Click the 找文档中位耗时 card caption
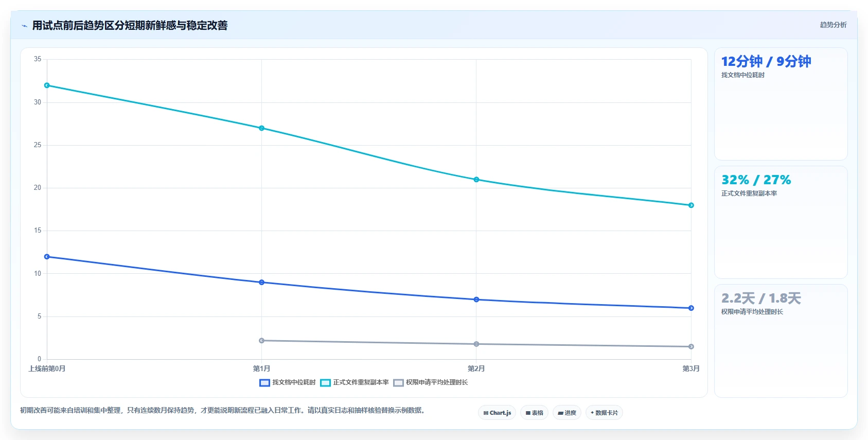This screenshot has width=868, height=440. click(x=742, y=75)
